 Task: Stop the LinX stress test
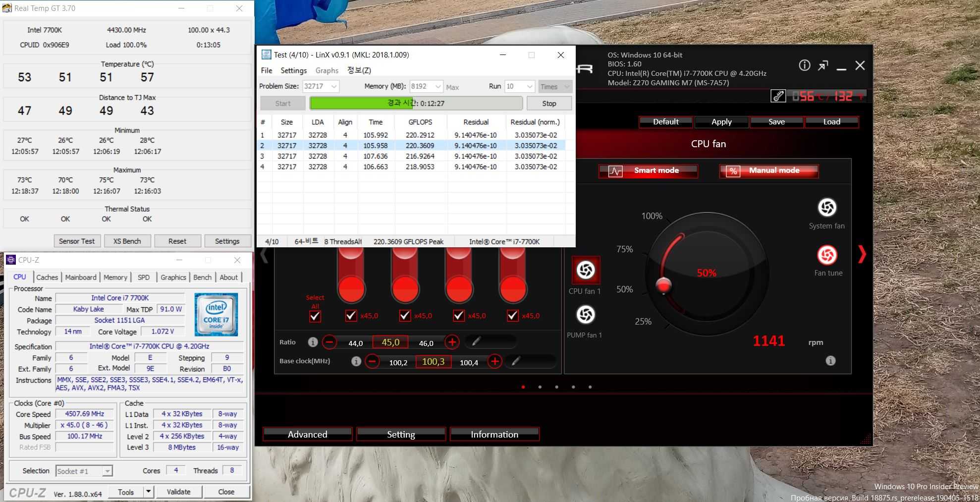coord(548,104)
